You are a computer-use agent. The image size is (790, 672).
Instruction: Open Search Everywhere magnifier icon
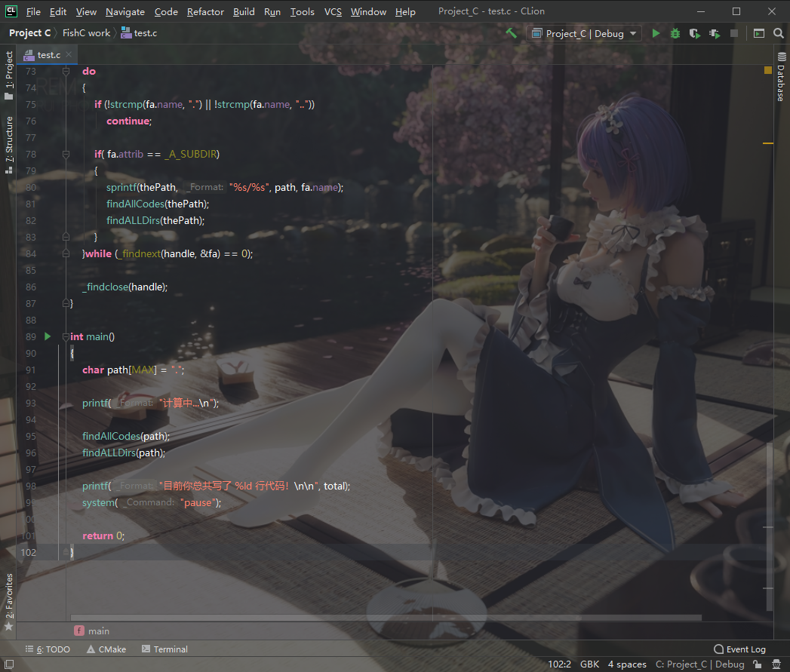779,33
